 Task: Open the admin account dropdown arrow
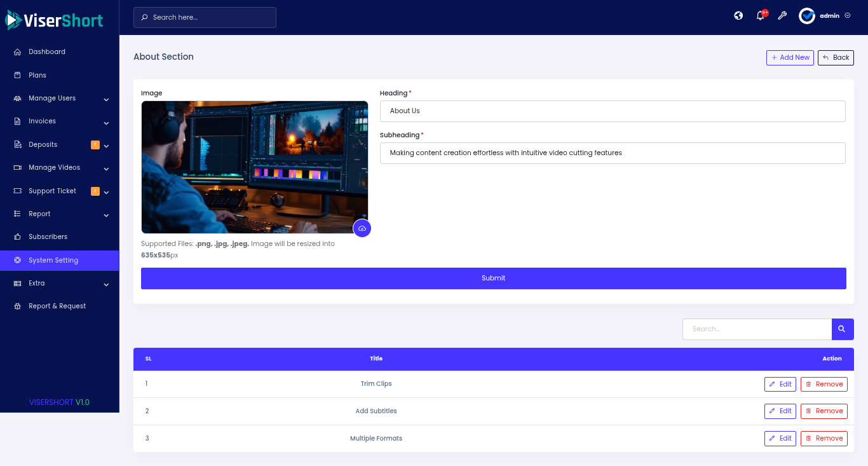pos(848,16)
